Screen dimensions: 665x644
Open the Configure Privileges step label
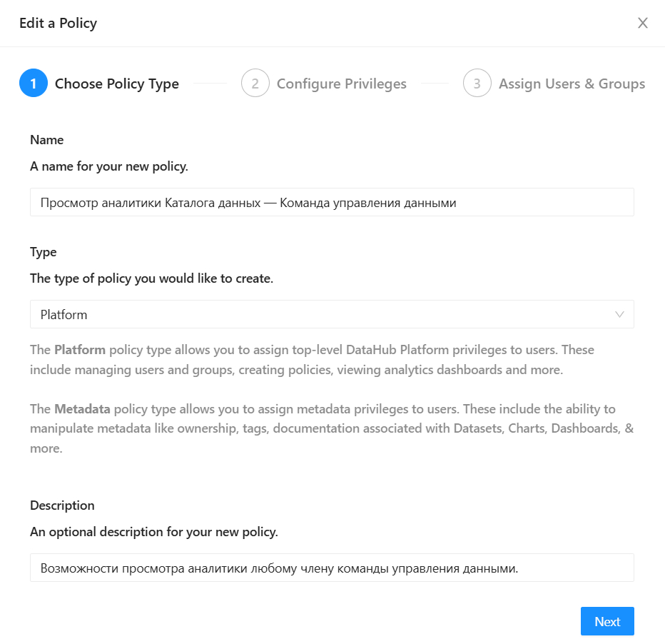[341, 84]
